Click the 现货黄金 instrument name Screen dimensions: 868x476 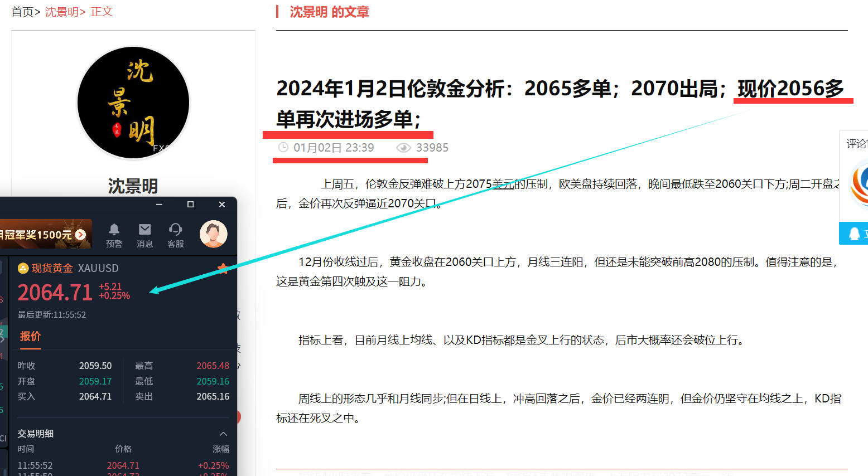point(52,268)
